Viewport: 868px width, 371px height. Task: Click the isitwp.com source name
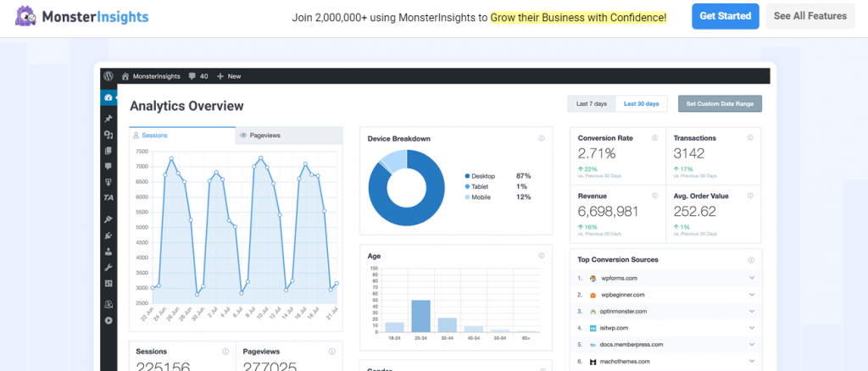click(615, 328)
